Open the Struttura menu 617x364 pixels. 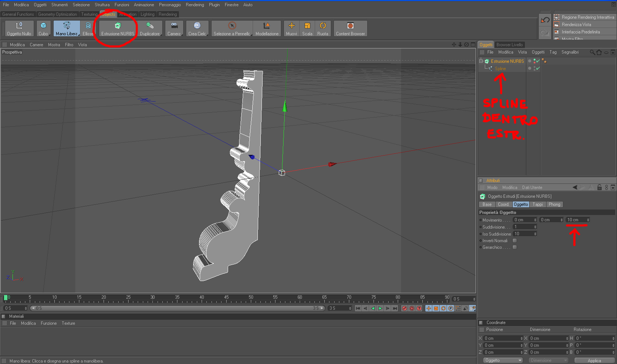click(x=102, y=5)
